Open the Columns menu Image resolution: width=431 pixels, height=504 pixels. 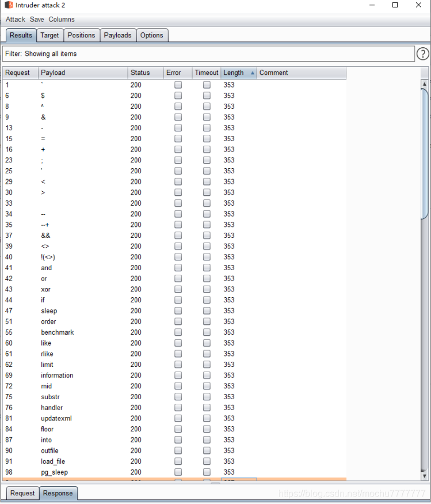click(62, 19)
